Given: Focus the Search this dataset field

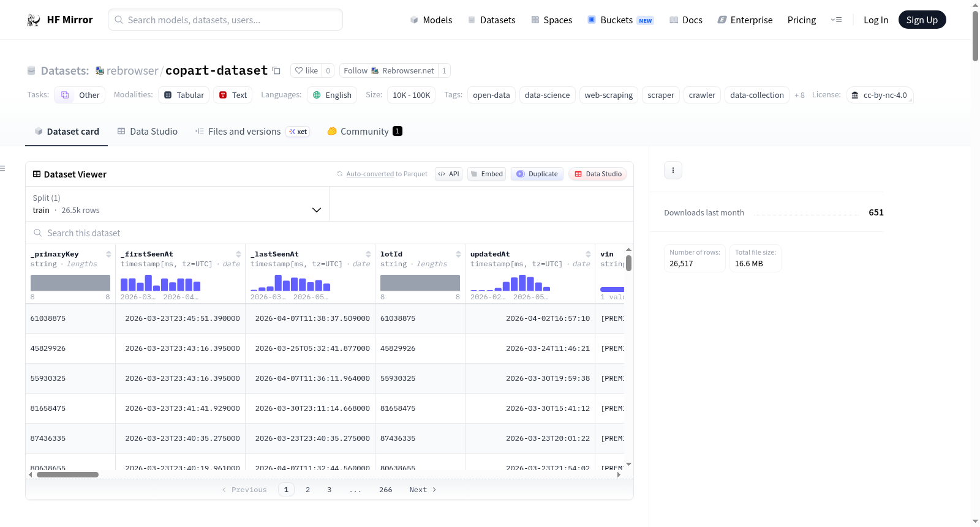Looking at the screenshot, I should (x=330, y=233).
